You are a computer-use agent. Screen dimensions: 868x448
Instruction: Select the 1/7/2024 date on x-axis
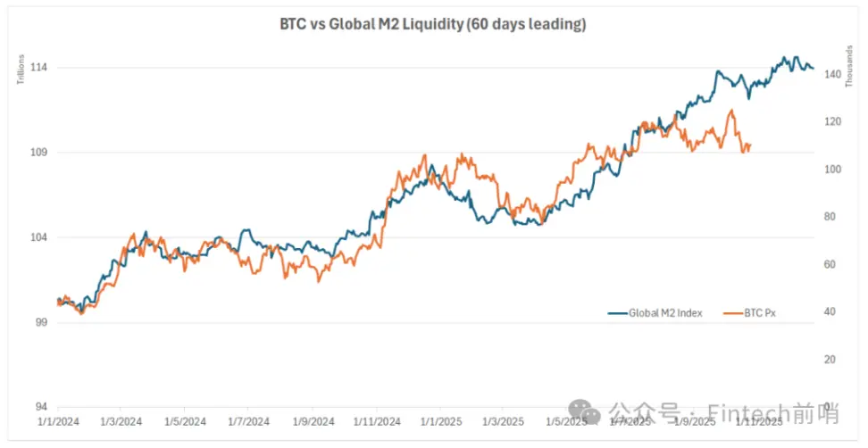(246, 420)
